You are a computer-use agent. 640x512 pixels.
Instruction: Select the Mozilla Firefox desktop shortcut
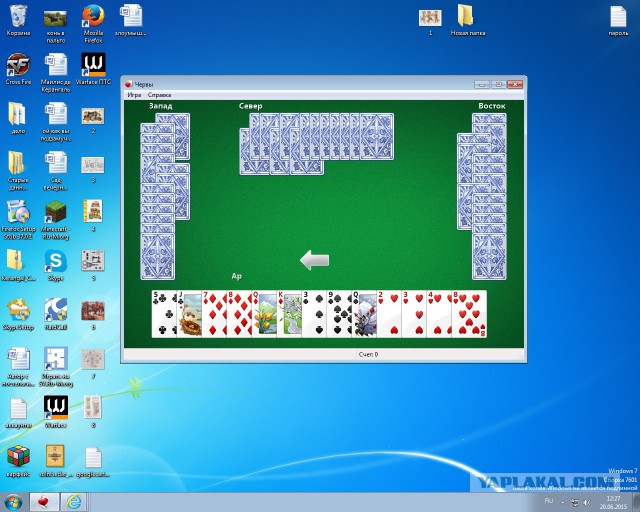pyautogui.click(x=93, y=22)
